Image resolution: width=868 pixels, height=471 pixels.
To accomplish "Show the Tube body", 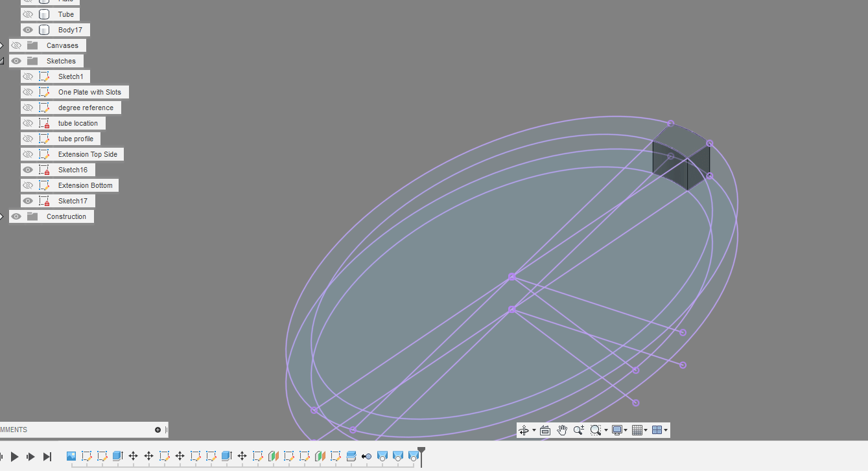I will [28, 14].
